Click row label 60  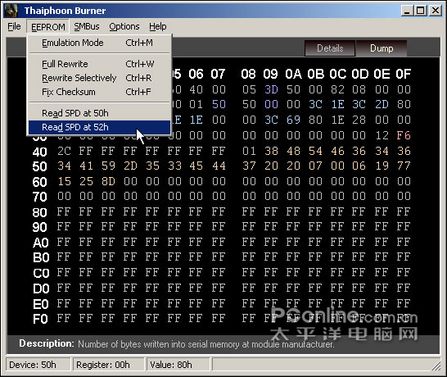(40, 182)
